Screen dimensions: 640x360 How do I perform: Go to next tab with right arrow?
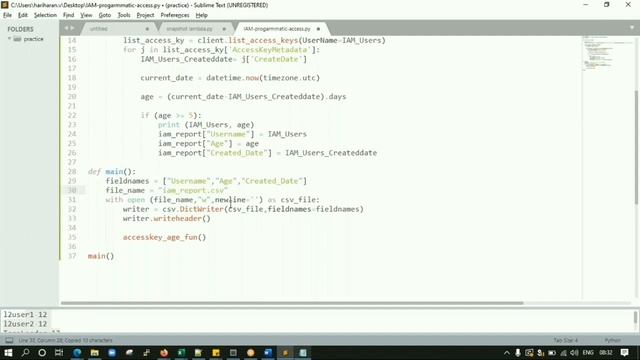73,28
